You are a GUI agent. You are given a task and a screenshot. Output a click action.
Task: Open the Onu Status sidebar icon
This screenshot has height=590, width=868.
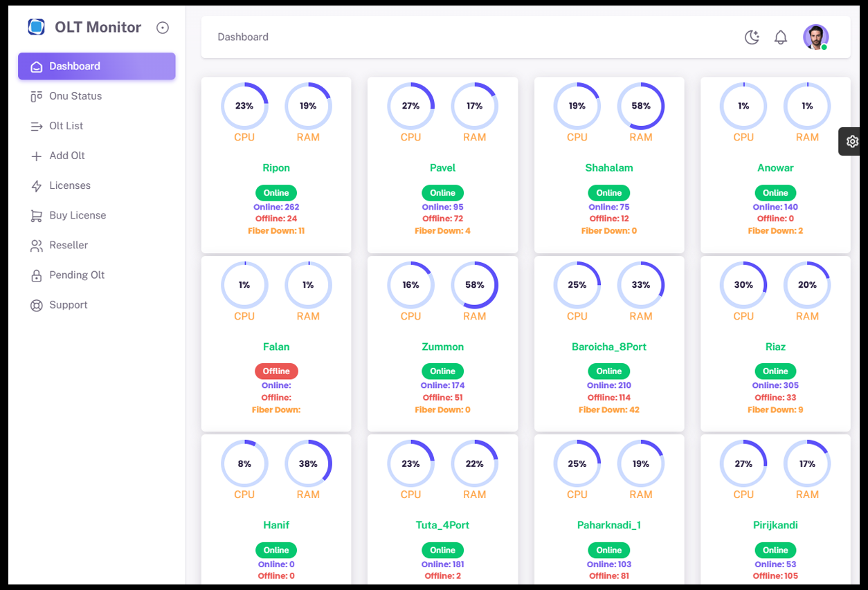click(36, 95)
